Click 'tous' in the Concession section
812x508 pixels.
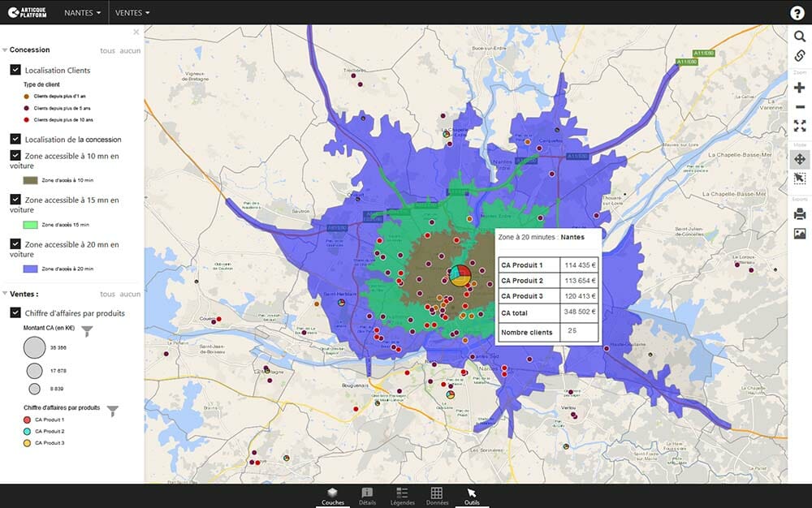pos(108,50)
